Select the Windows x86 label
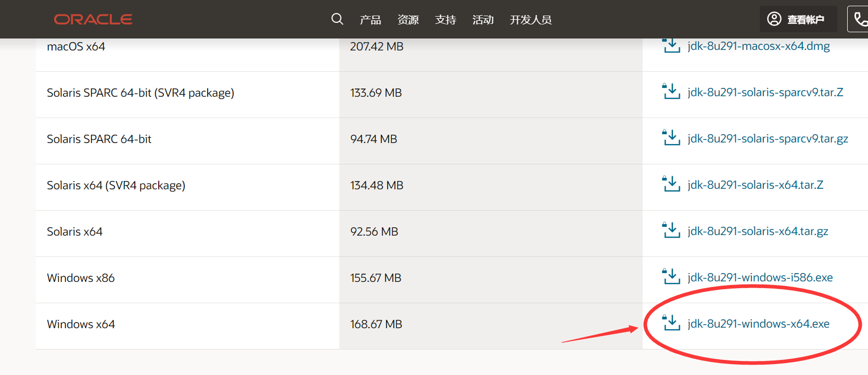Screen dimensions: 868x375 pyautogui.click(x=81, y=278)
